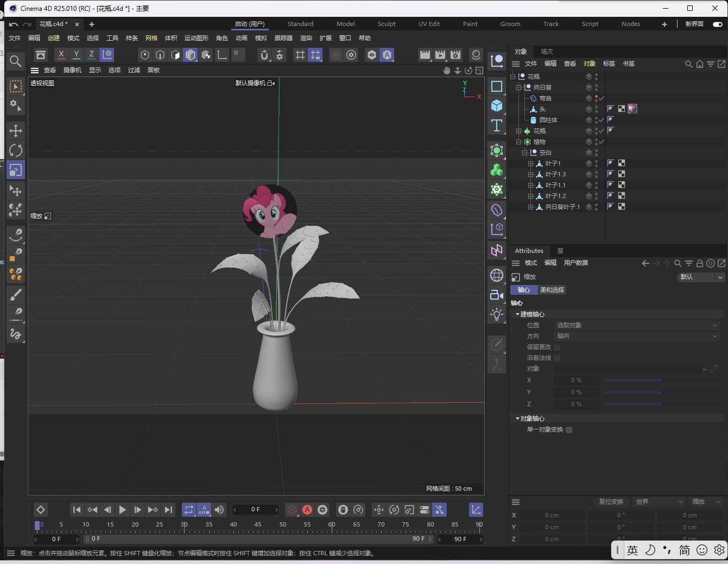Open the 世界 coordinate dropdown

659,502
